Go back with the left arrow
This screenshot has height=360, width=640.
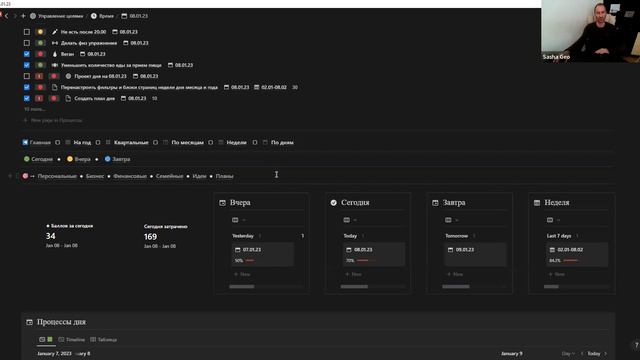(7, 16)
